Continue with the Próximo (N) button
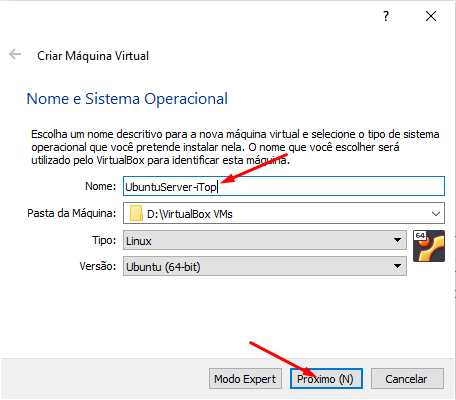Screen dimensions: 456x400 [x=326, y=379]
